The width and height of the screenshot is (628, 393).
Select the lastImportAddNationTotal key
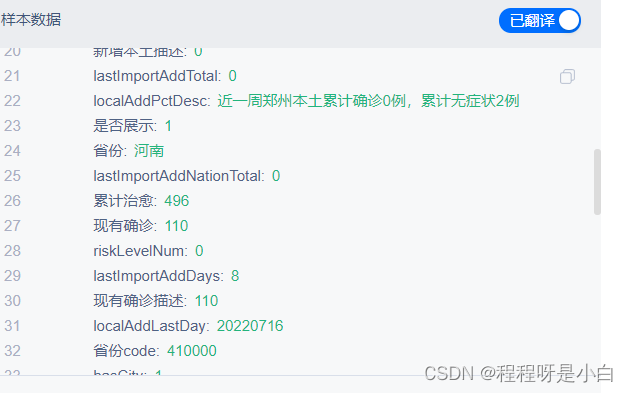(x=179, y=176)
